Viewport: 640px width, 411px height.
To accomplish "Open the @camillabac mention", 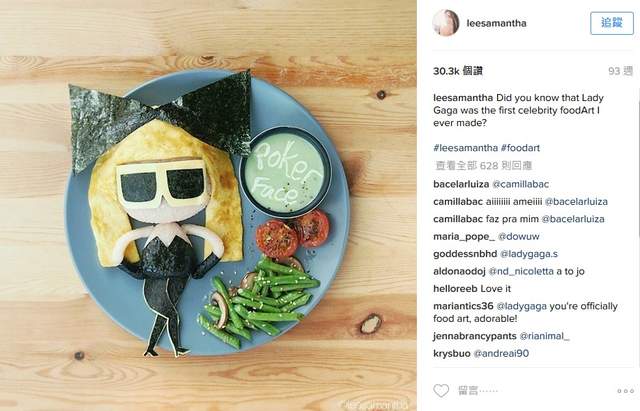I will 521,184.
